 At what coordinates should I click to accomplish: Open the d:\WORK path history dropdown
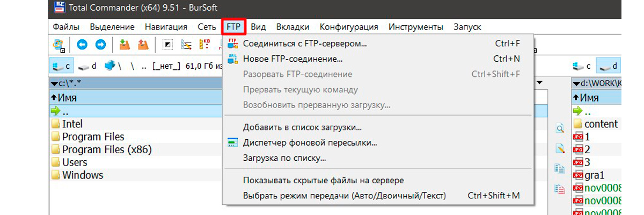click(575, 83)
